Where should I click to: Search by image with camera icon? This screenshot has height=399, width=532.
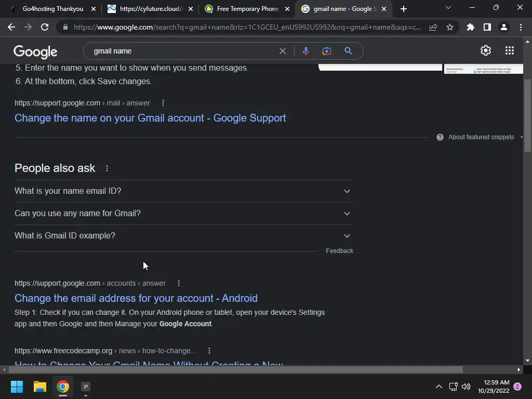click(x=327, y=51)
